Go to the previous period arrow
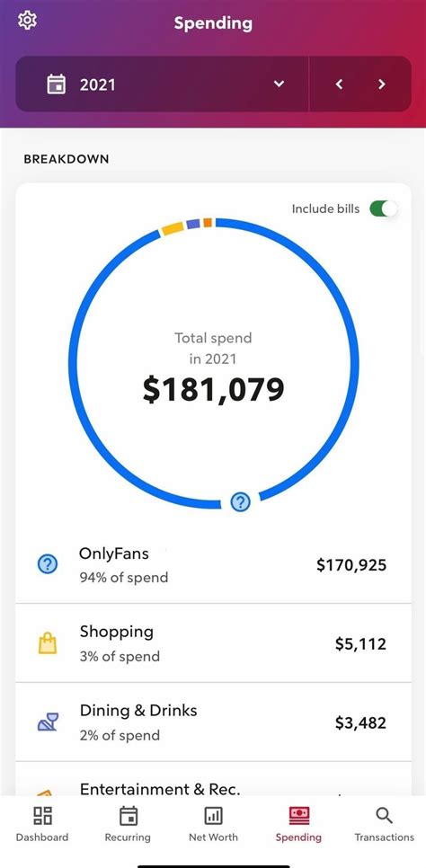Image resolution: width=426 pixels, height=868 pixels. click(339, 84)
